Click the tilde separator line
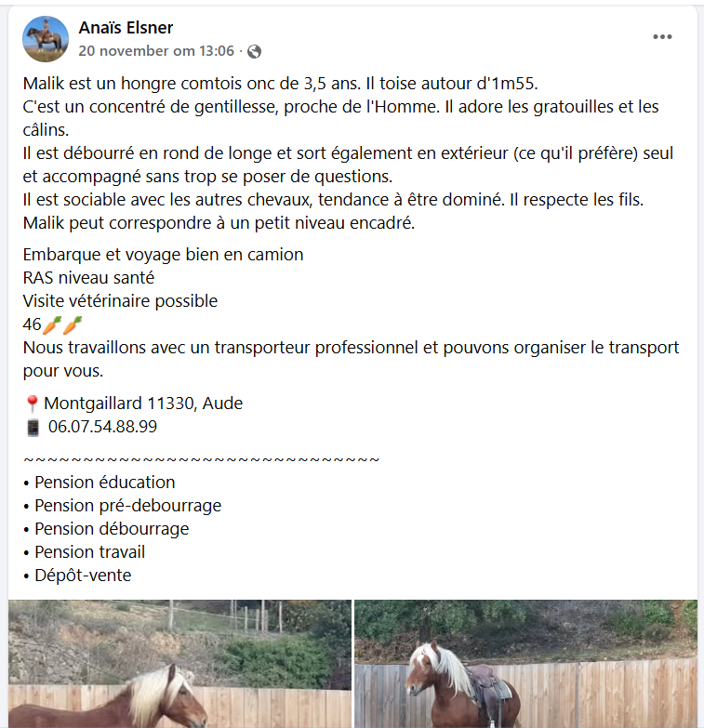The image size is (704, 728). [x=201, y=458]
